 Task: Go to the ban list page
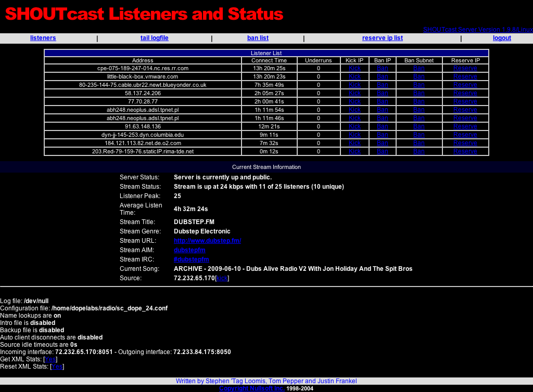(x=258, y=38)
